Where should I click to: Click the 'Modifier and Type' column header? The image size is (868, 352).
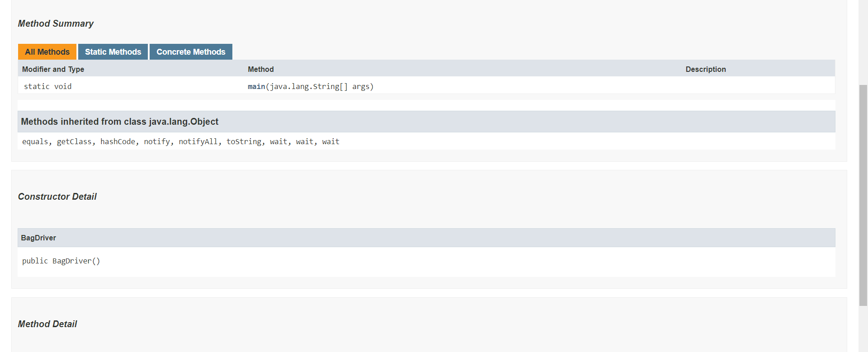pos(53,69)
